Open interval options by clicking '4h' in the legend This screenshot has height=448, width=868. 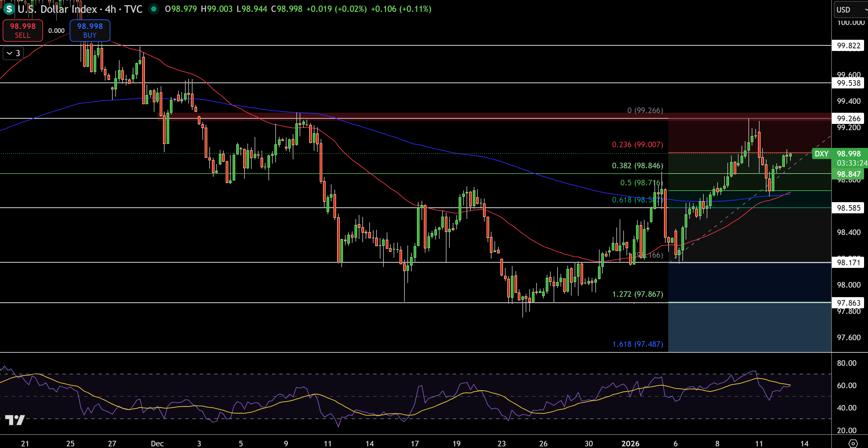pyautogui.click(x=110, y=10)
